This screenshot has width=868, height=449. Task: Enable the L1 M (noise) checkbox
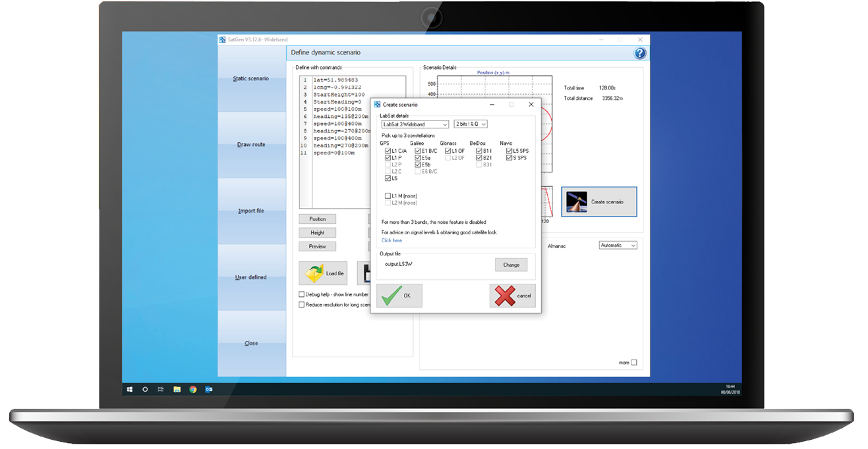388,196
